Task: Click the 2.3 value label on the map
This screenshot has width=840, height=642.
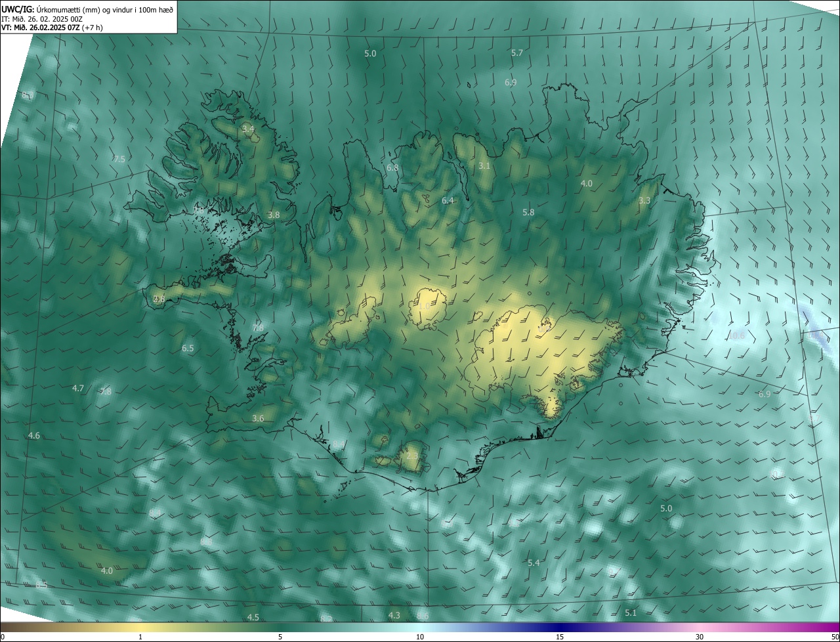Action: coord(412,456)
